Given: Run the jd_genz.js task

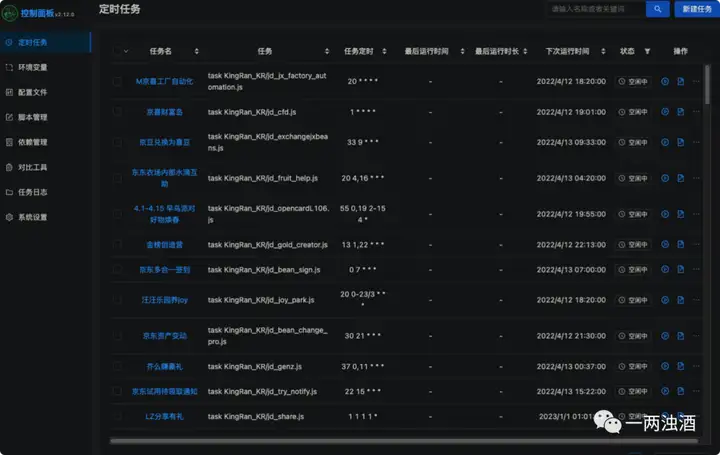Looking at the screenshot, I should tap(665, 366).
